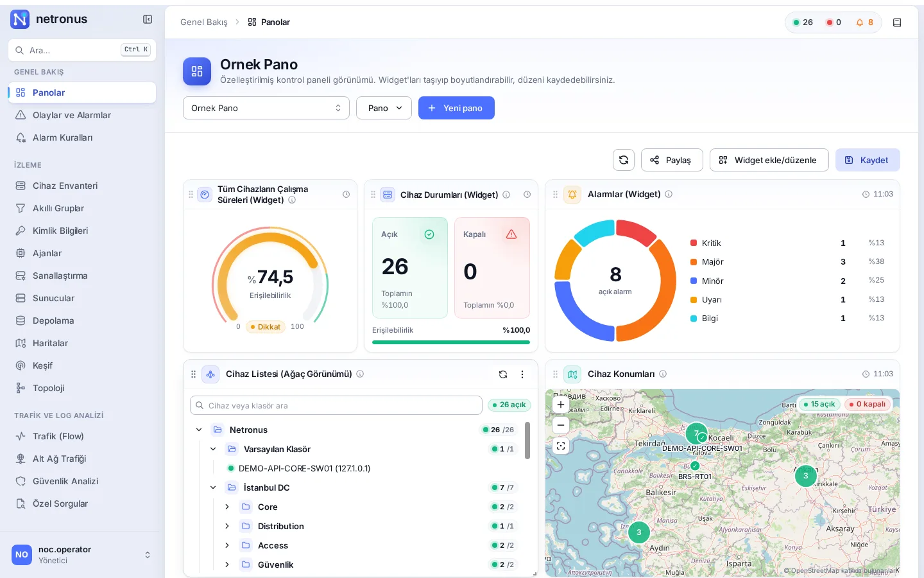Collapse the Varsayılan Klasör folder
Viewport: 924px width, 578px height.
[x=213, y=449]
